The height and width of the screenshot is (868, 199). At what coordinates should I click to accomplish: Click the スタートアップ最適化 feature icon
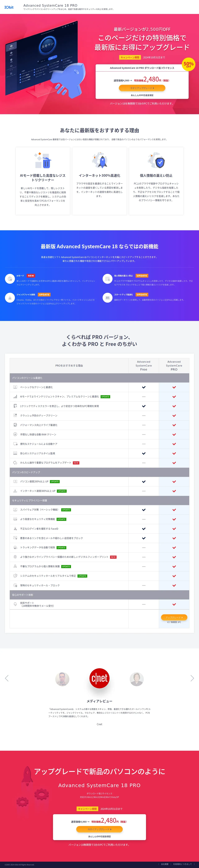coord(107,298)
